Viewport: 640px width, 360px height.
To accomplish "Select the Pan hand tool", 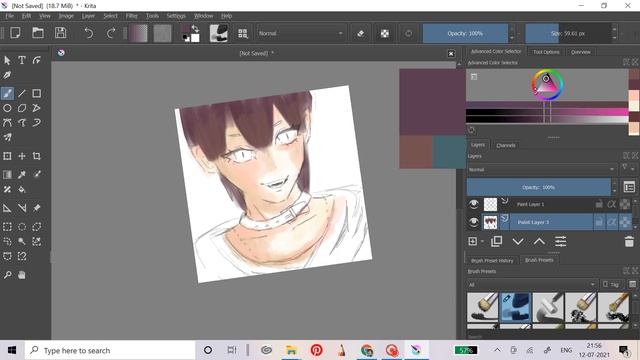I will pyautogui.click(x=22, y=275).
